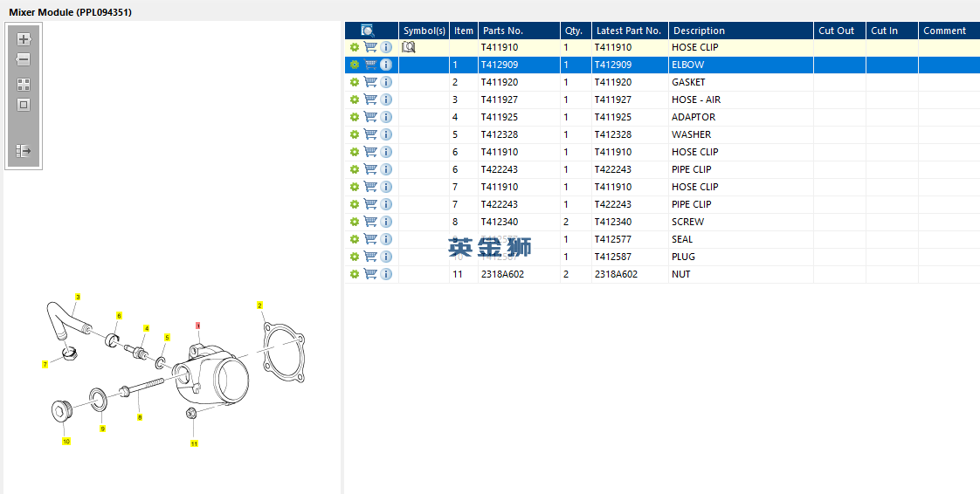Add ADAPTOR T411925 to cart
The width and height of the screenshot is (980, 494).
[370, 117]
